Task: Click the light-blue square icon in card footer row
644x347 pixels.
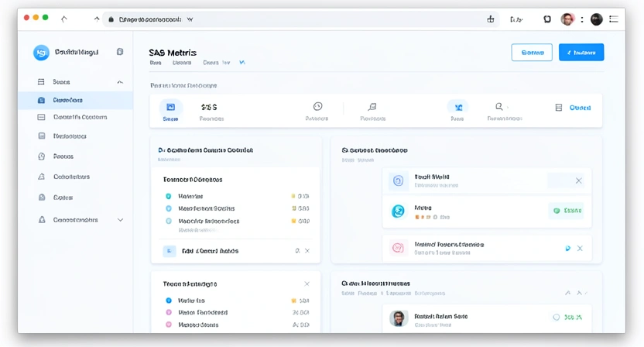Action: [x=170, y=251]
